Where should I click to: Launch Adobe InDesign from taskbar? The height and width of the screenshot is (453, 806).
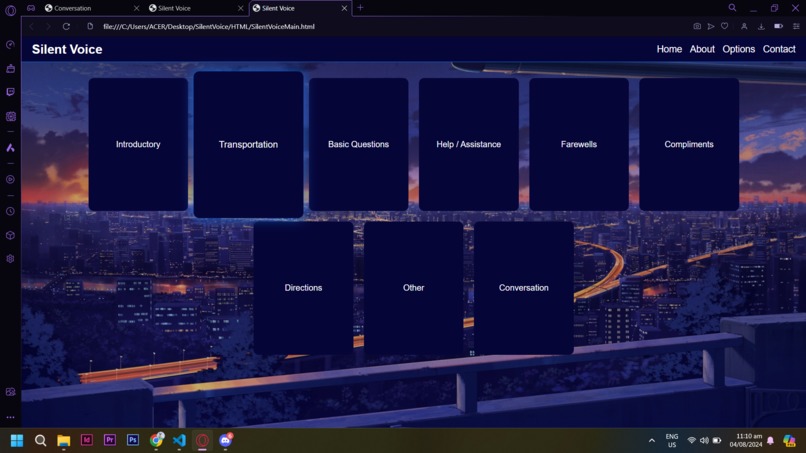86,440
